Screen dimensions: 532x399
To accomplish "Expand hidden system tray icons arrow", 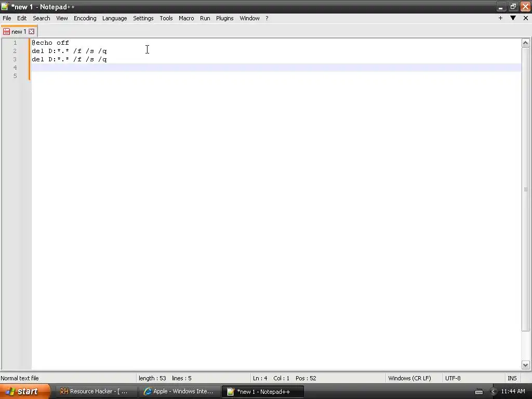I will coord(494,392).
